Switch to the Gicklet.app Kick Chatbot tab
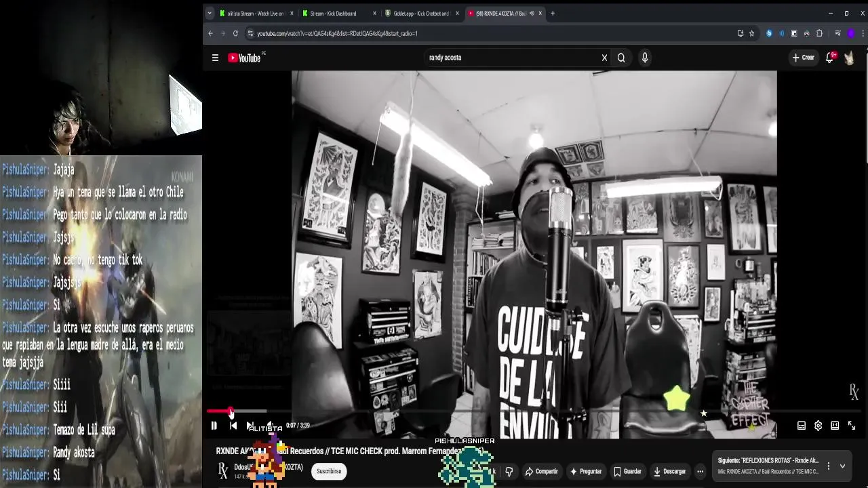The width and height of the screenshot is (868, 488). pos(420,13)
